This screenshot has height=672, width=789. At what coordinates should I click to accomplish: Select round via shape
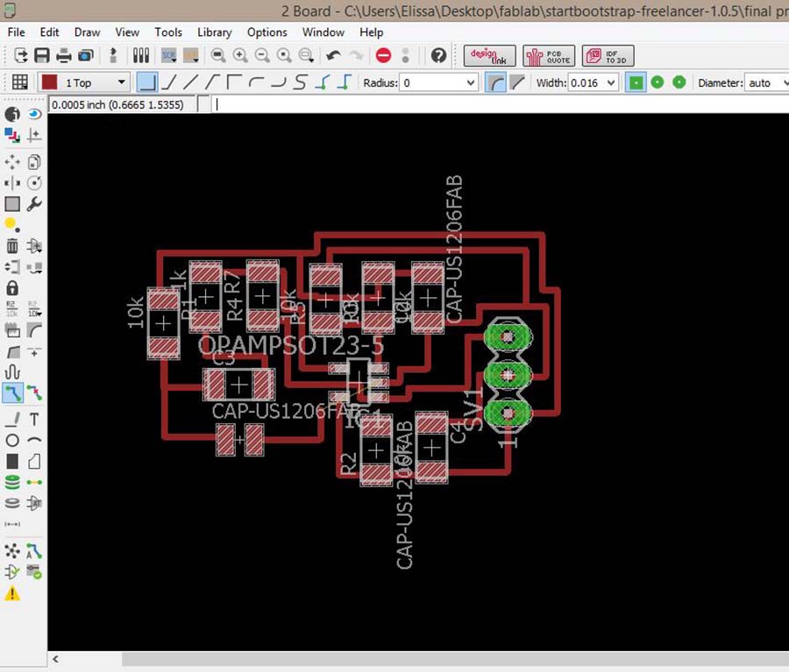point(657,82)
